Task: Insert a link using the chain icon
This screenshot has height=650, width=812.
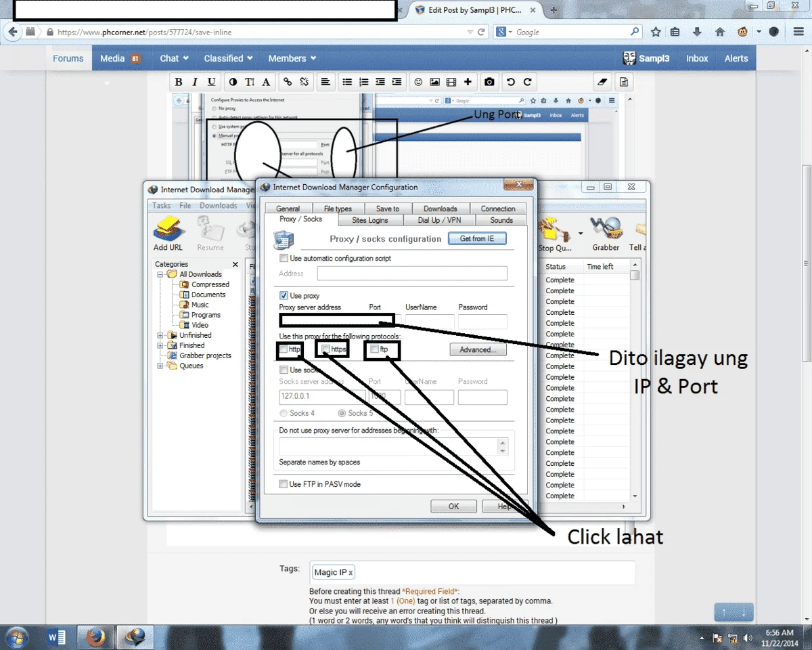Action: coord(288,82)
